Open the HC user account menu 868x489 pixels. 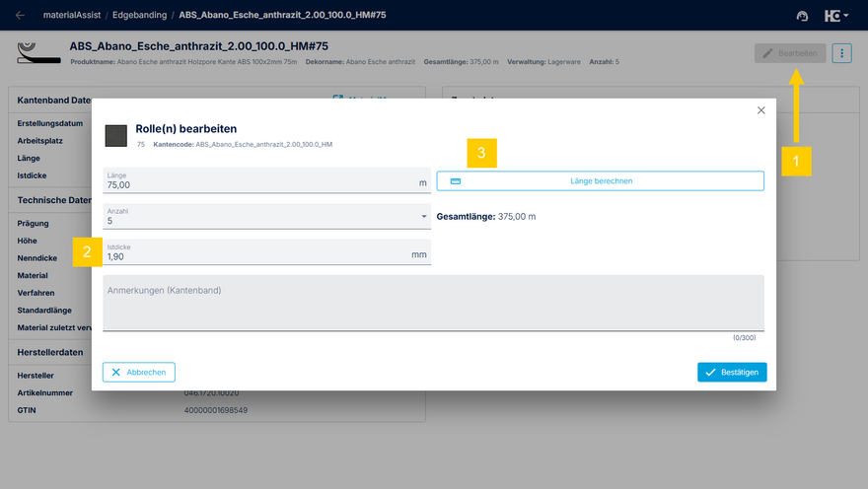click(836, 16)
